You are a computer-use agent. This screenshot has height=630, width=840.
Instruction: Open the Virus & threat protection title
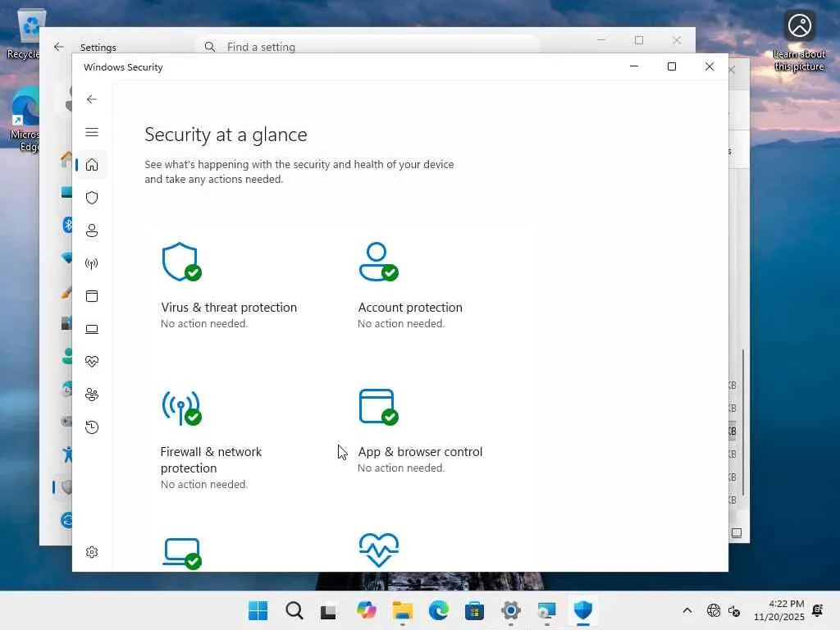pos(229,308)
